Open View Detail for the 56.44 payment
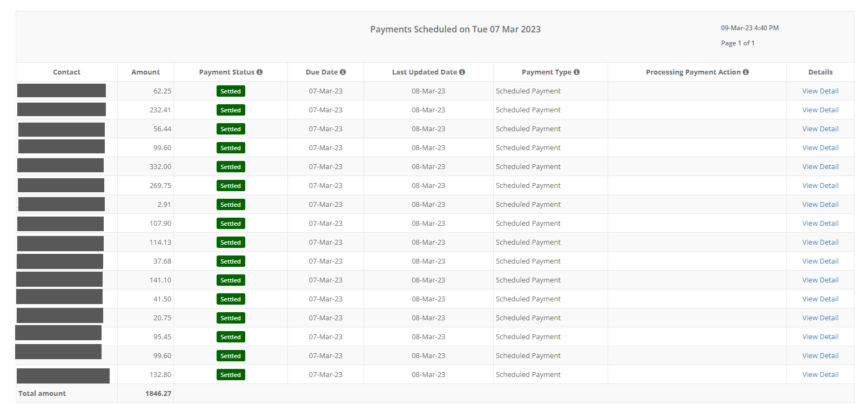This screenshot has width=868, height=404. coord(820,129)
